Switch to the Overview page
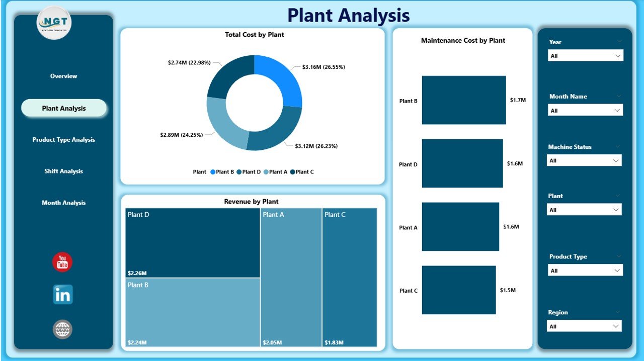Image resolution: width=644 pixels, height=361 pixels. [x=63, y=76]
